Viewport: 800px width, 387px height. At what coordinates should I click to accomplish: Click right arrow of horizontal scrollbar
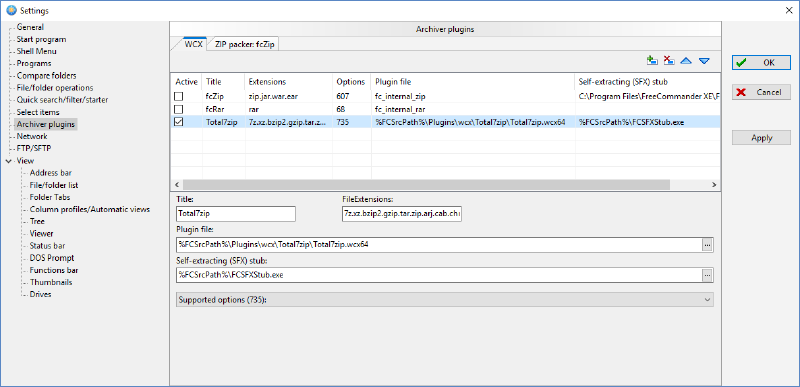[x=715, y=185]
